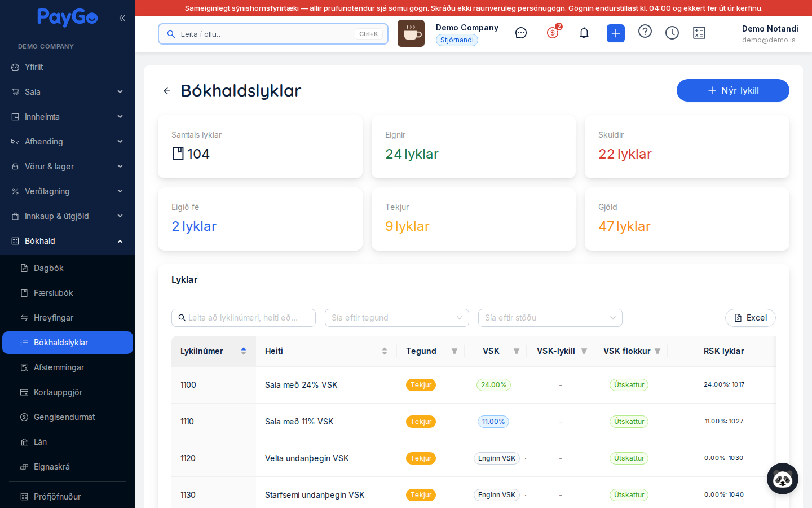Create a new key with Nýr lykill
812x508 pixels.
[733, 90]
